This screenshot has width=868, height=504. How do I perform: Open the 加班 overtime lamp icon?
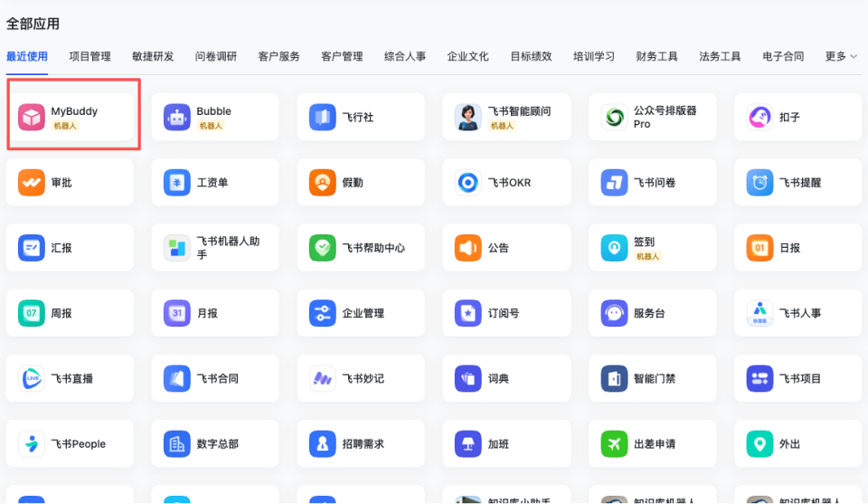[468, 443]
